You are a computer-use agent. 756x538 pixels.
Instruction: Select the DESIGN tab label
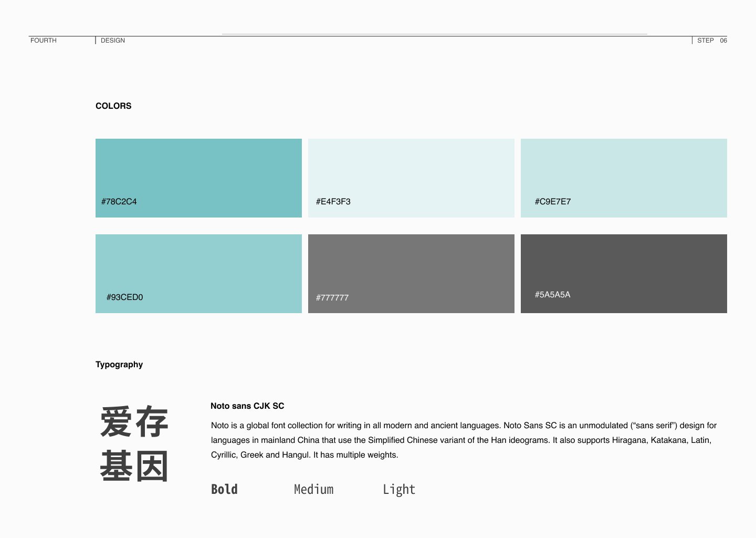click(112, 40)
